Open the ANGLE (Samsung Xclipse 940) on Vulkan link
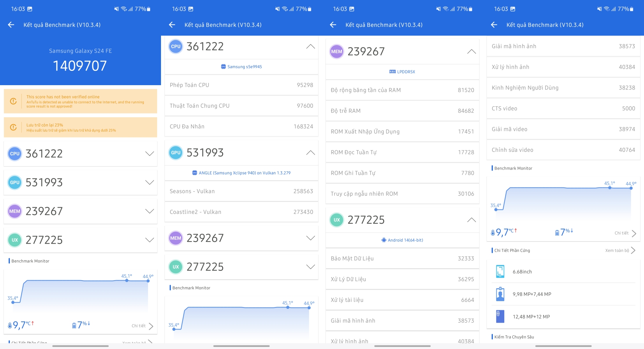Image resolution: width=644 pixels, height=349 pixels. pyautogui.click(x=241, y=173)
